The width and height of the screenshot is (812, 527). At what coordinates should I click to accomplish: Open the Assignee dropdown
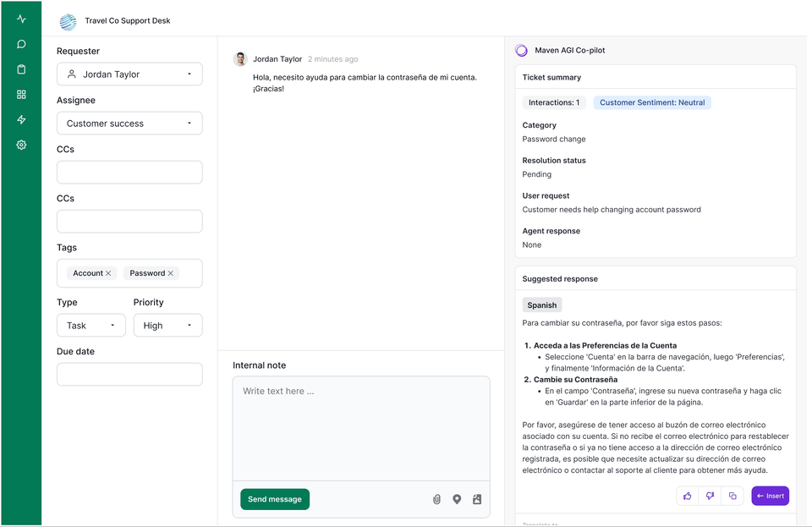(x=129, y=124)
